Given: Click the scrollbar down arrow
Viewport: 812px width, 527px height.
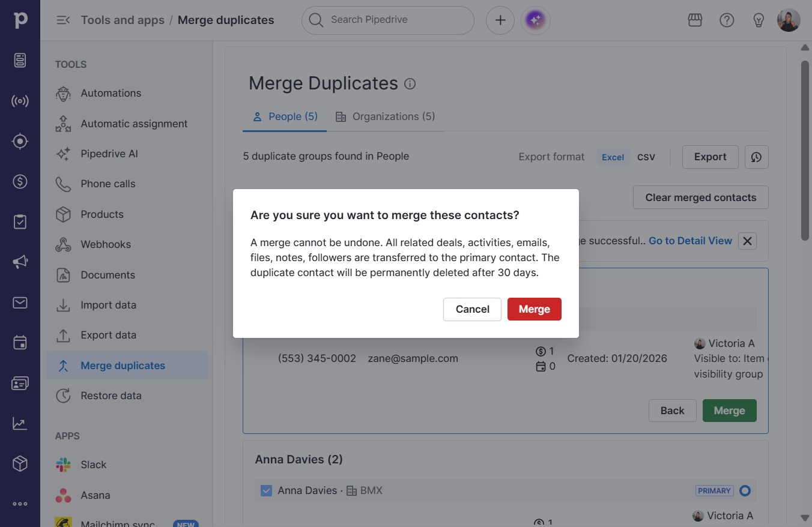Looking at the screenshot, I should pyautogui.click(x=805, y=518).
